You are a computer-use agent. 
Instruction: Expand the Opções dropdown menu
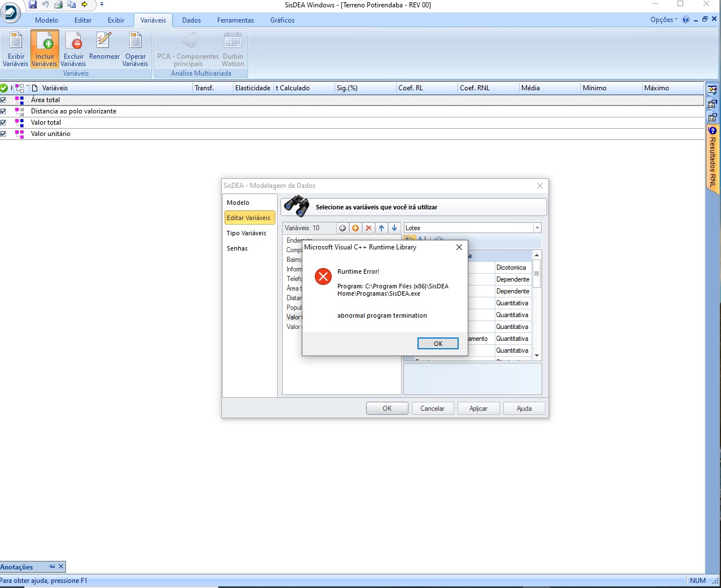tap(663, 20)
